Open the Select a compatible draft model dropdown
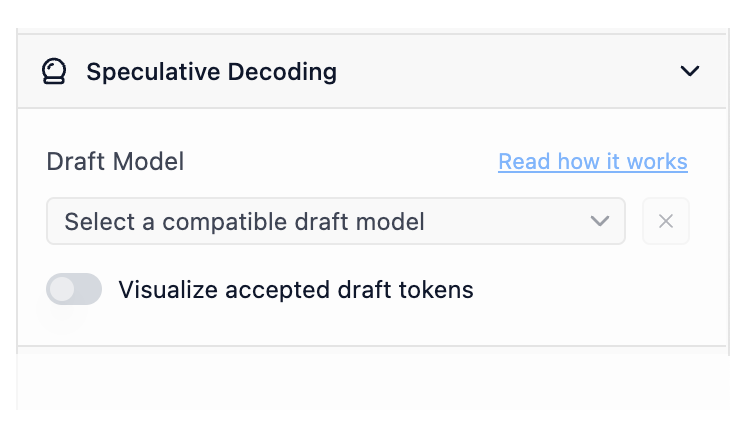Viewport: 750px width, 436px height. [x=335, y=221]
